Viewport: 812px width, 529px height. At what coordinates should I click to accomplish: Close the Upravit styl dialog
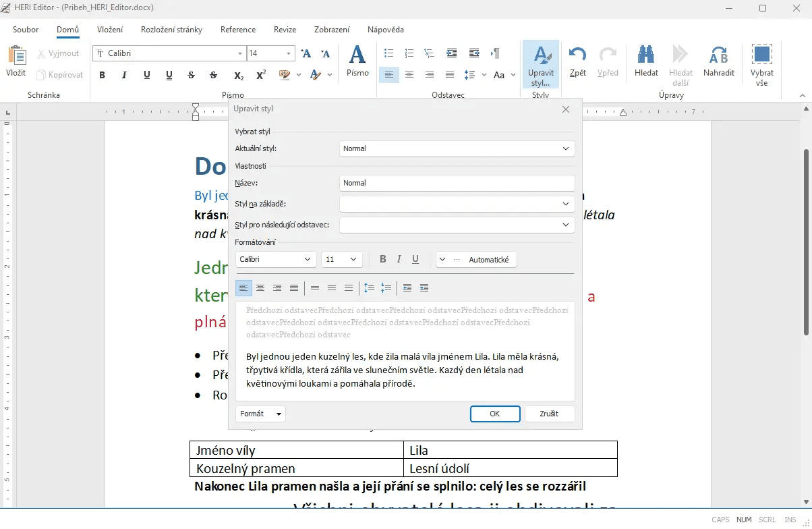coord(566,109)
